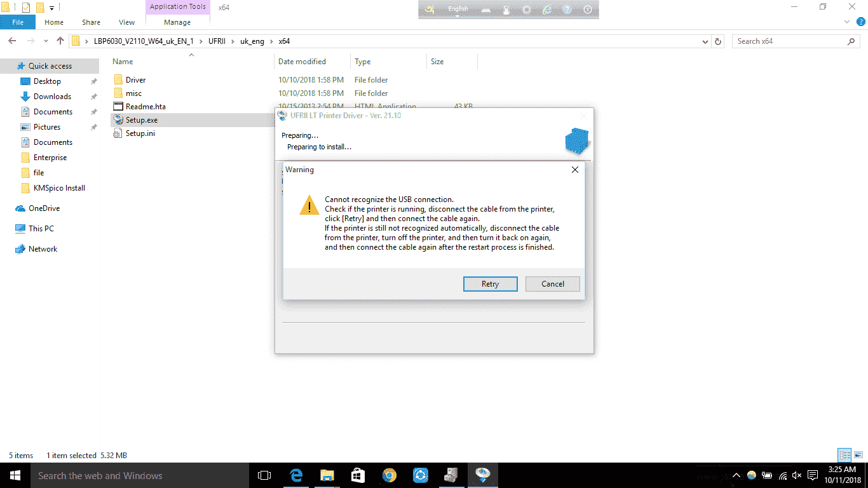The image size is (868, 488).
Task: Select This PC in navigation pane
Action: click(41, 229)
